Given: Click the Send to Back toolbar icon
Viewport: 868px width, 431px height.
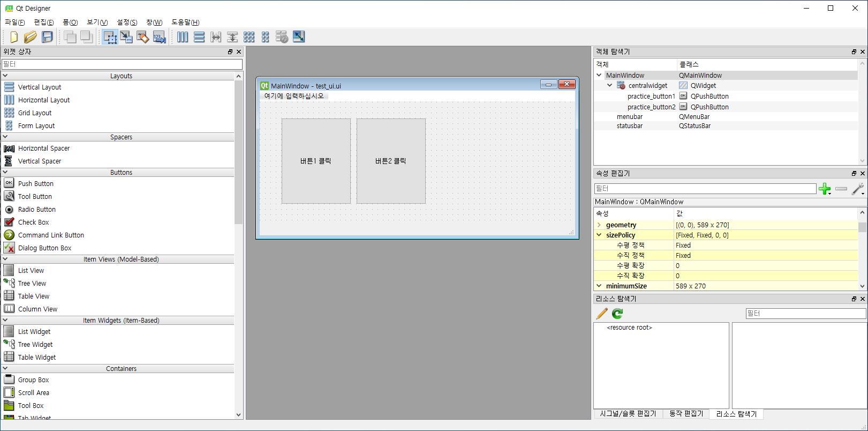Looking at the screenshot, I should pos(86,37).
